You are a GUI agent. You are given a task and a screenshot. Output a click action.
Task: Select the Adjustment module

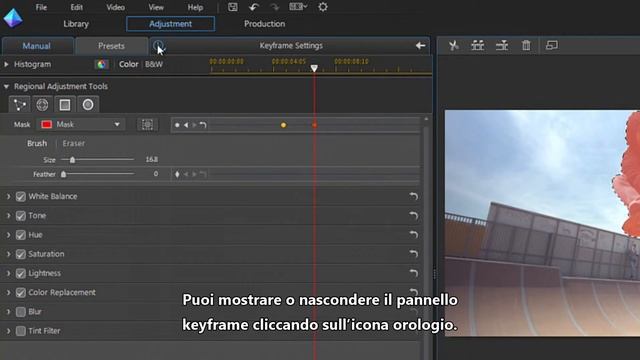(171, 24)
